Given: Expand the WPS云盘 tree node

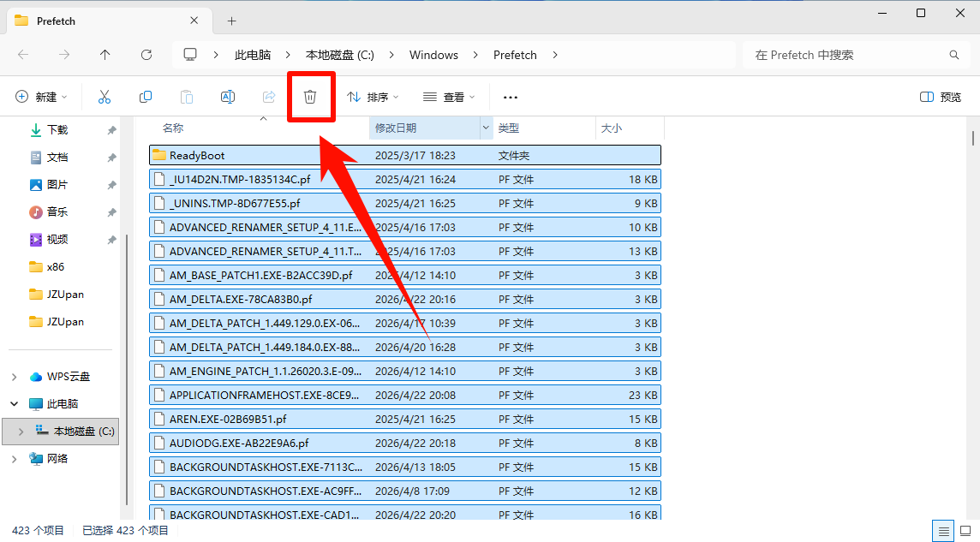Looking at the screenshot, I should pyautogui.click(x=15, y=377).
